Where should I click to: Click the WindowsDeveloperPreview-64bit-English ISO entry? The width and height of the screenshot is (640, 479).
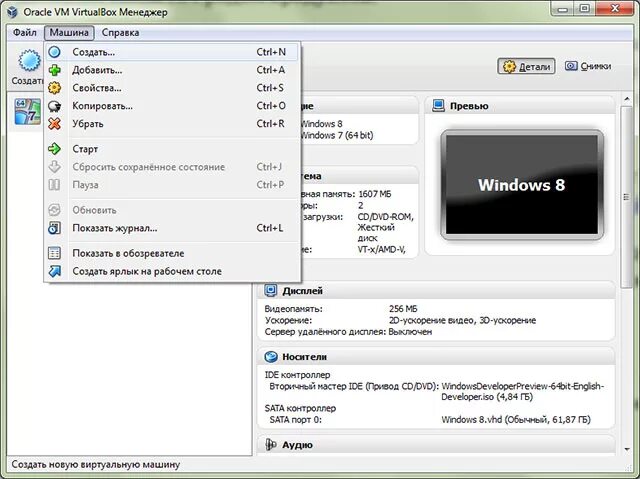(x=522, y=391)
